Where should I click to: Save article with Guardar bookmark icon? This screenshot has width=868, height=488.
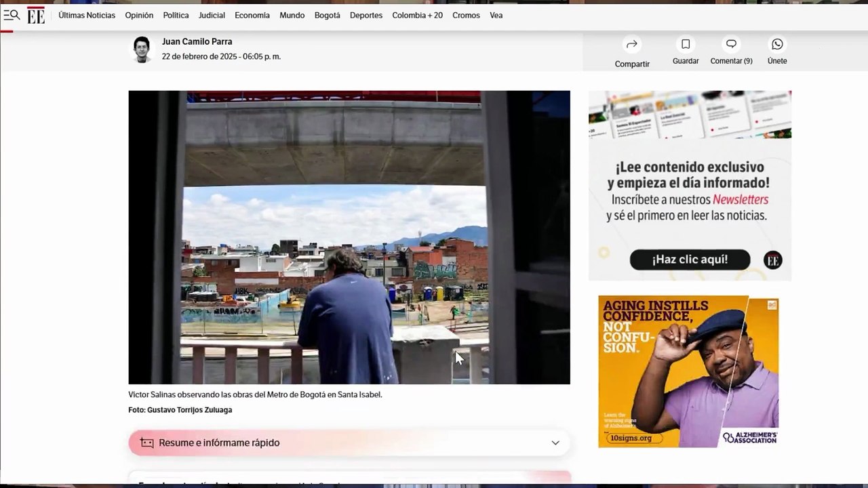(686, 44)
